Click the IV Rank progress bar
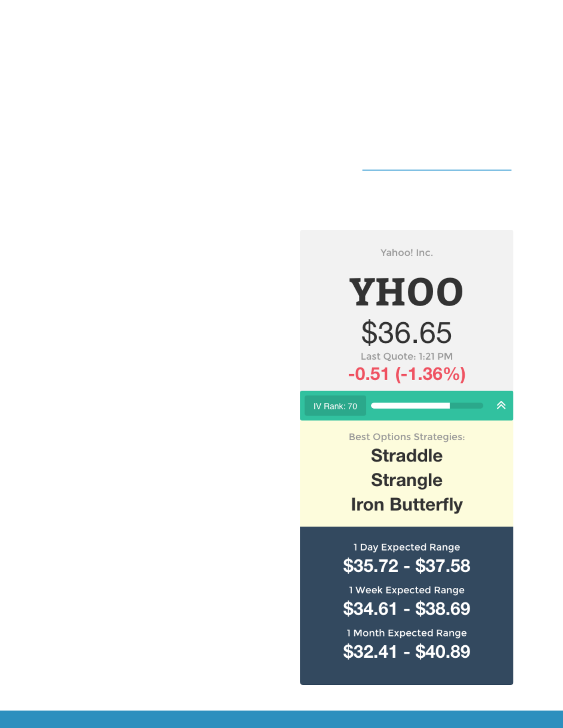The height and width of the screenshot is (728, 563). (427, 405)
